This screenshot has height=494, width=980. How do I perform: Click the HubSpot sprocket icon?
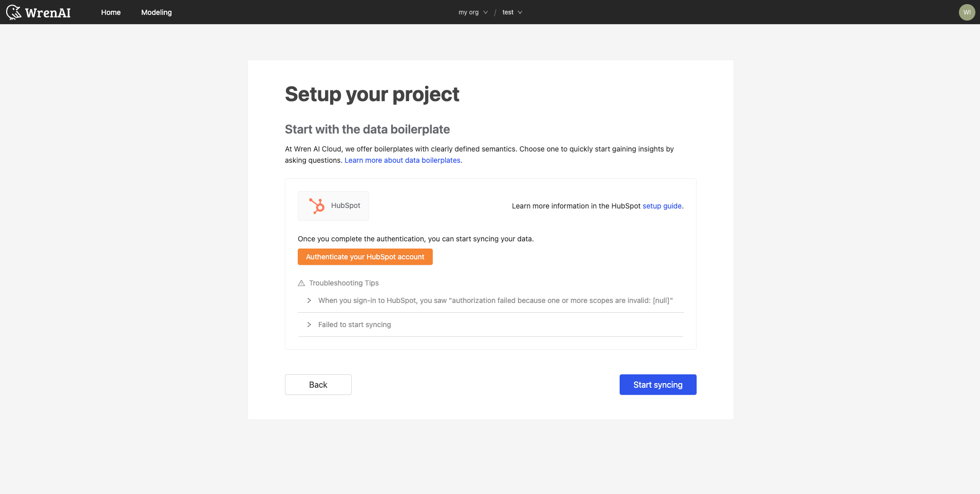click(x=317, y=206)
